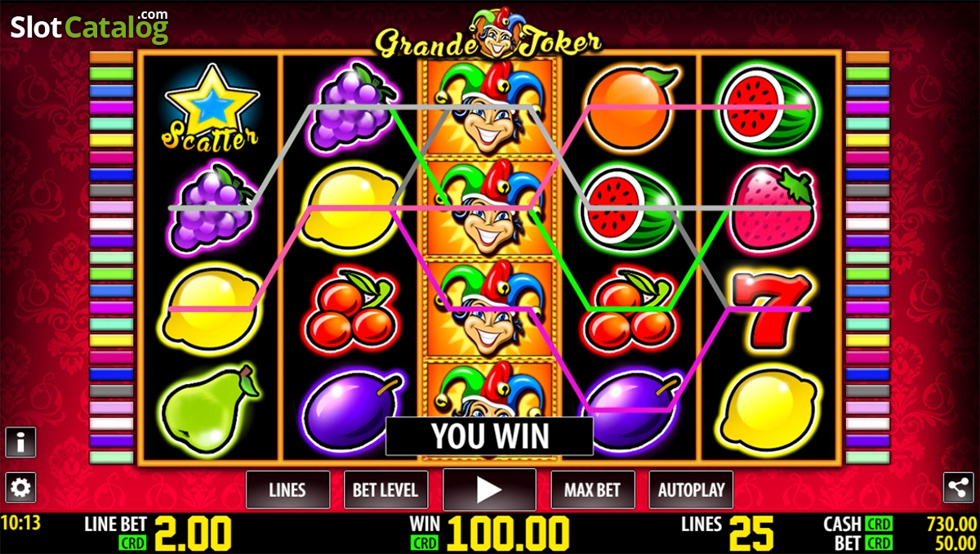
Task: Select the top orange payline marker on left
Action: (111, 57)
